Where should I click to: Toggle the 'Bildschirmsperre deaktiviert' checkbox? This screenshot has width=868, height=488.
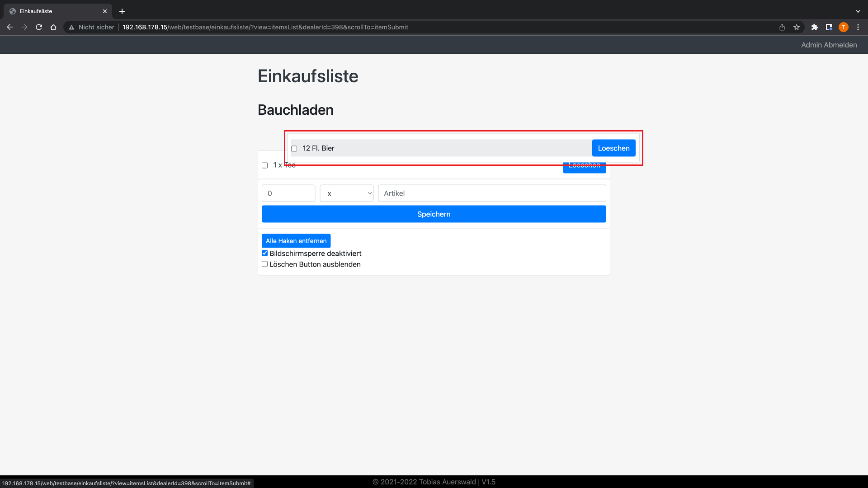[264, 253]
